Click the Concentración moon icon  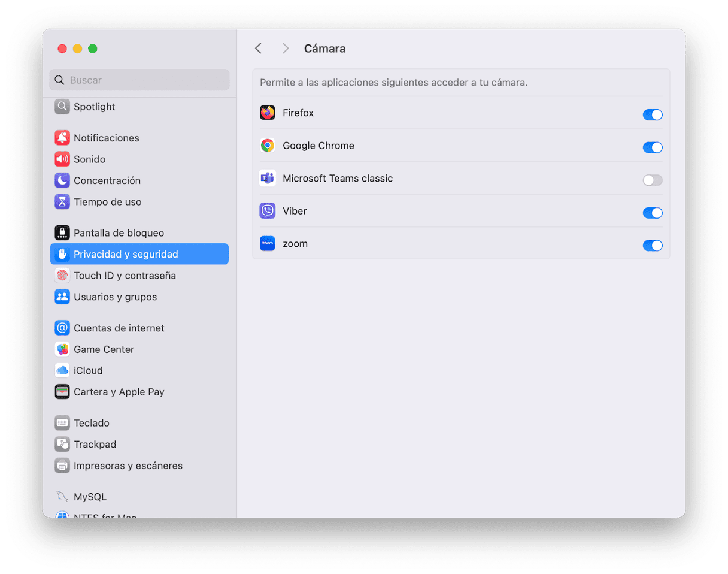click(62, 180)
